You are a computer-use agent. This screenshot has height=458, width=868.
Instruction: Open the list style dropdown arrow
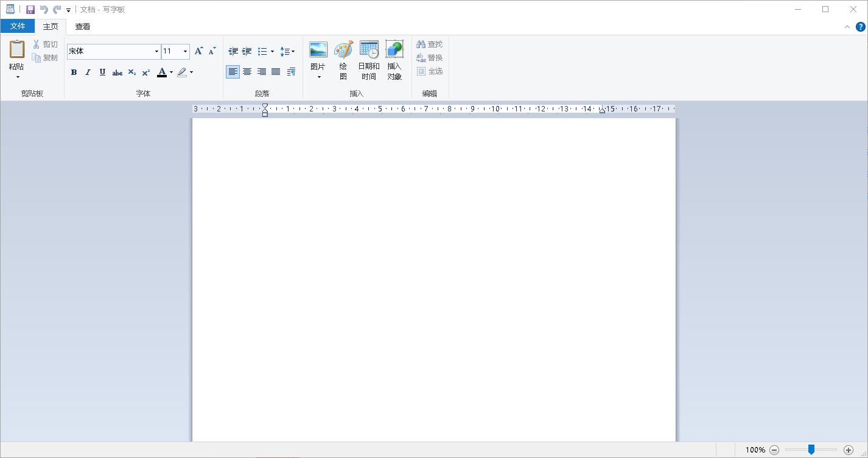pyautogui.click(x=272, y=51)
